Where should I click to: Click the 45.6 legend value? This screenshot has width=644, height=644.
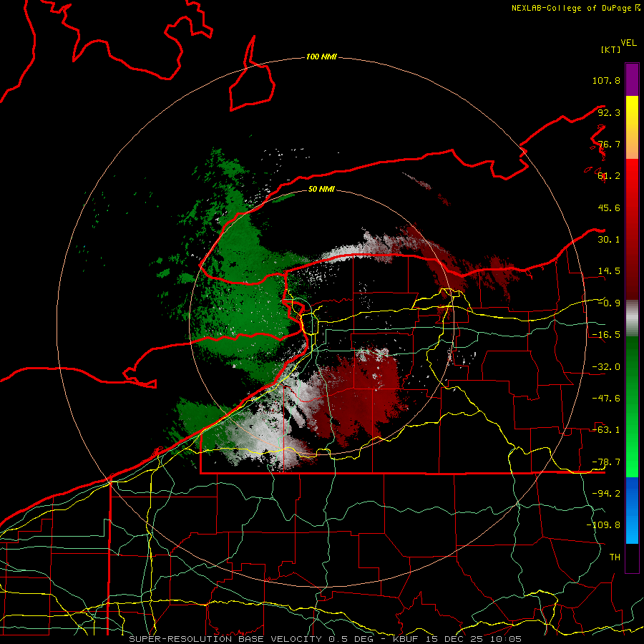coord(609,208)
